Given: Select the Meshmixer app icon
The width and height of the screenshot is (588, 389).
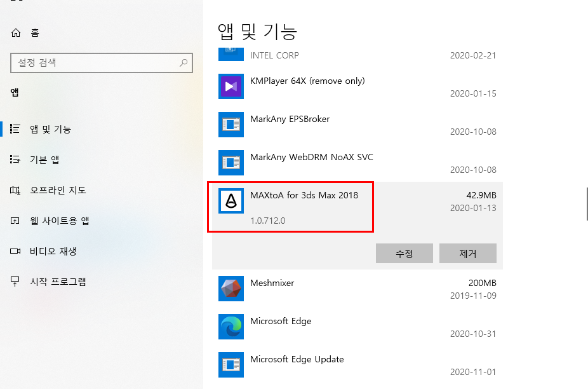Looking at the screenshot, I should [x=231, y=289].
